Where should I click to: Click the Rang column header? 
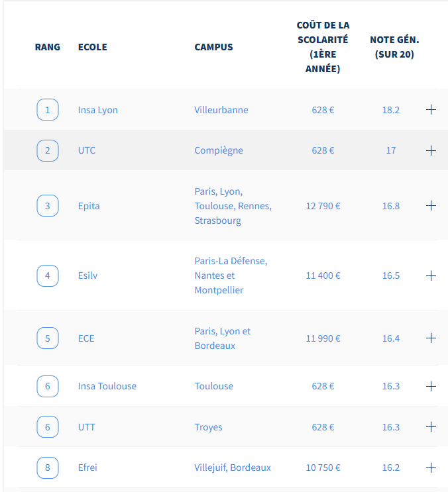point(47,47)
